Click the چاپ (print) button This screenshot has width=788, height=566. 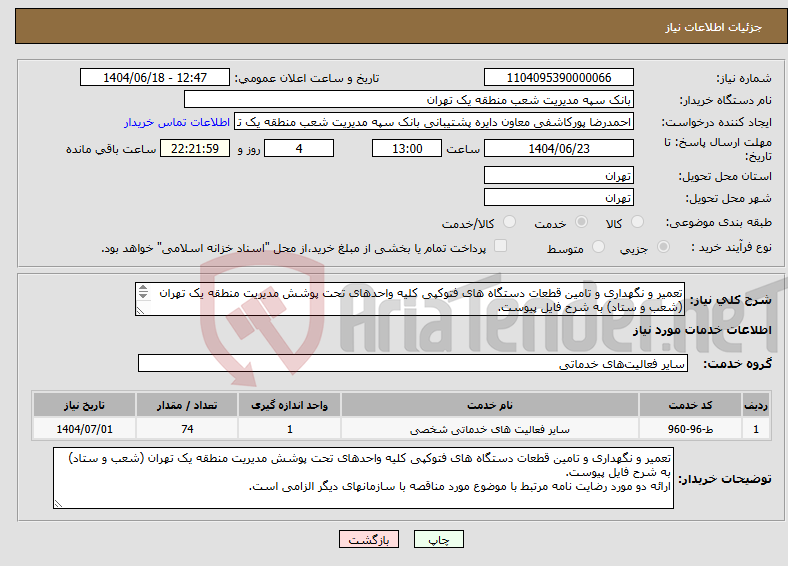click(438, 539)
